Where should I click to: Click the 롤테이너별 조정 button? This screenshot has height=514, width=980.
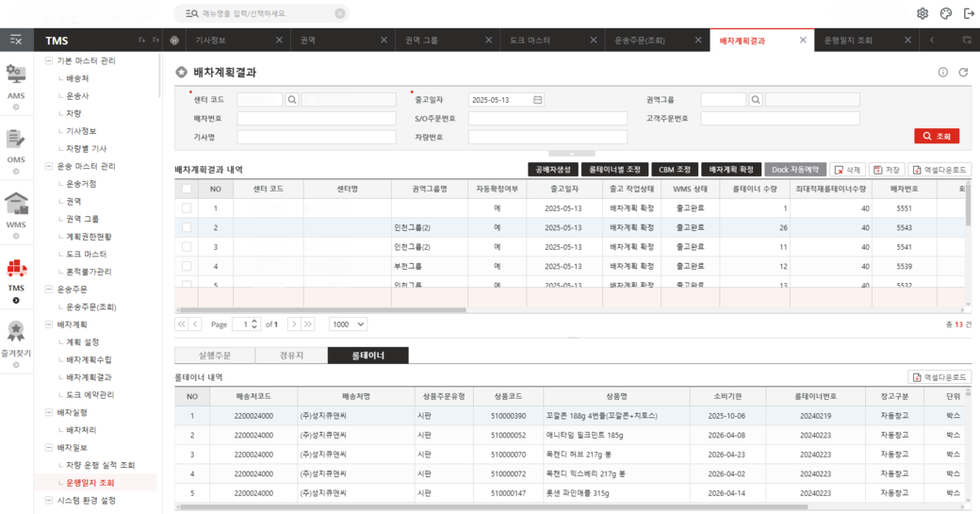click(x=615, y=170)
